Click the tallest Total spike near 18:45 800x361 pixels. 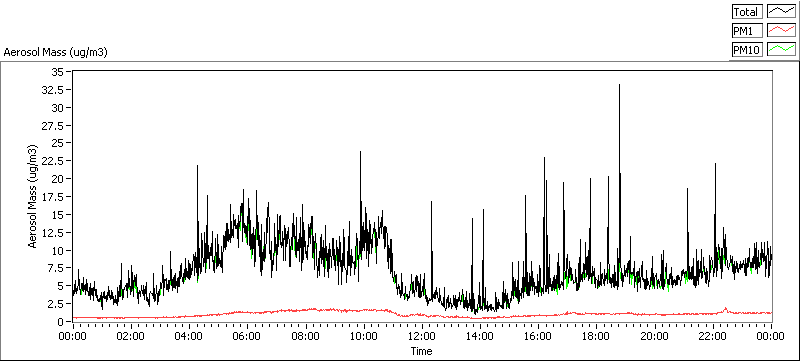pos(619,86)
